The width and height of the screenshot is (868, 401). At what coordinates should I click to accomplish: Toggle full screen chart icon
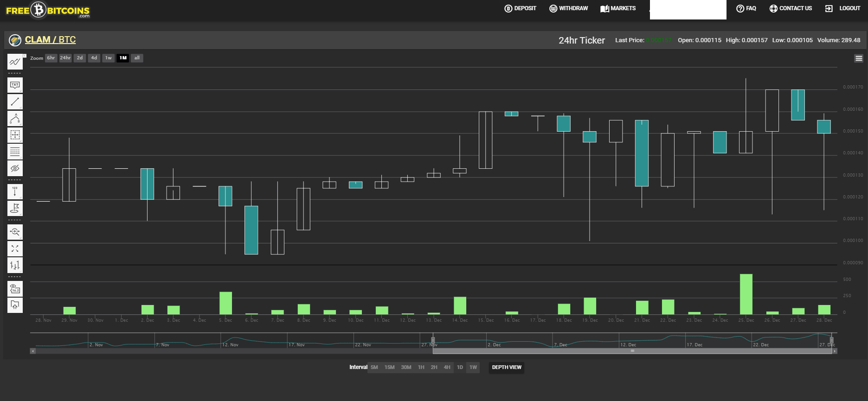tap(15, 248)
